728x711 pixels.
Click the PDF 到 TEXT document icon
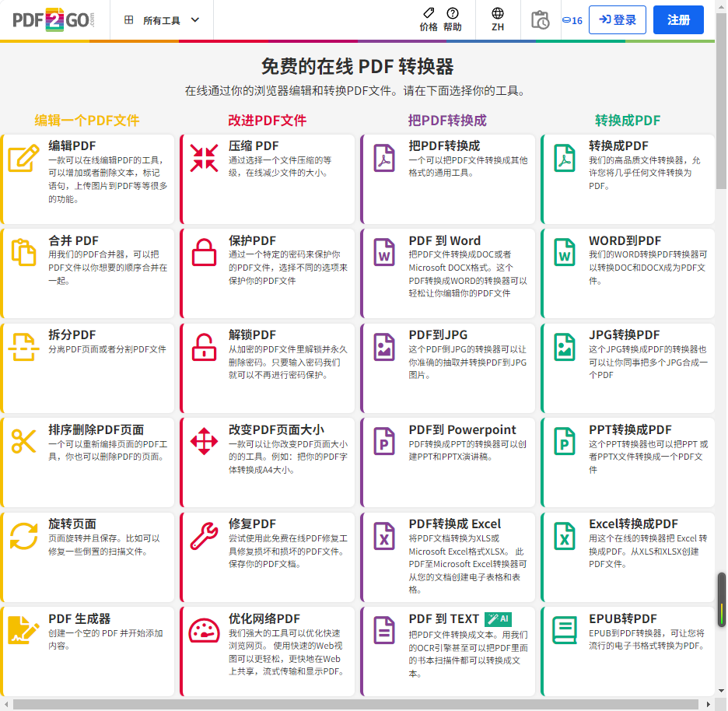tap(384, 630)
